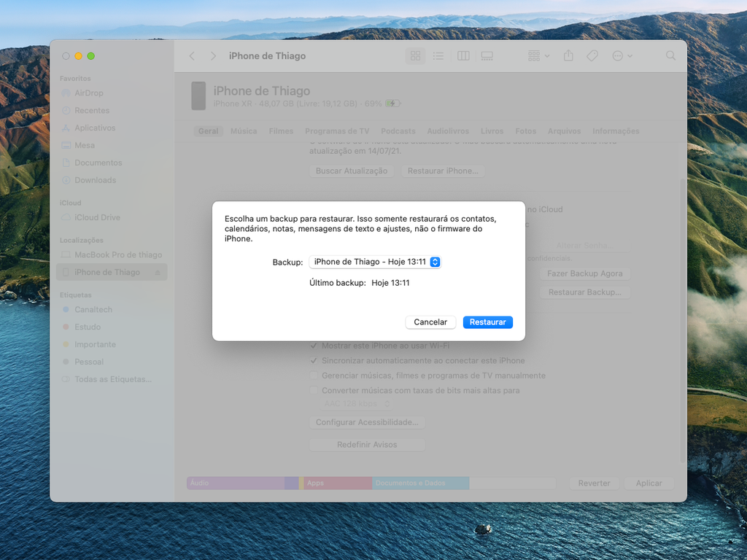
Task: Switch to the Geral tab
Action: (208, 131)
